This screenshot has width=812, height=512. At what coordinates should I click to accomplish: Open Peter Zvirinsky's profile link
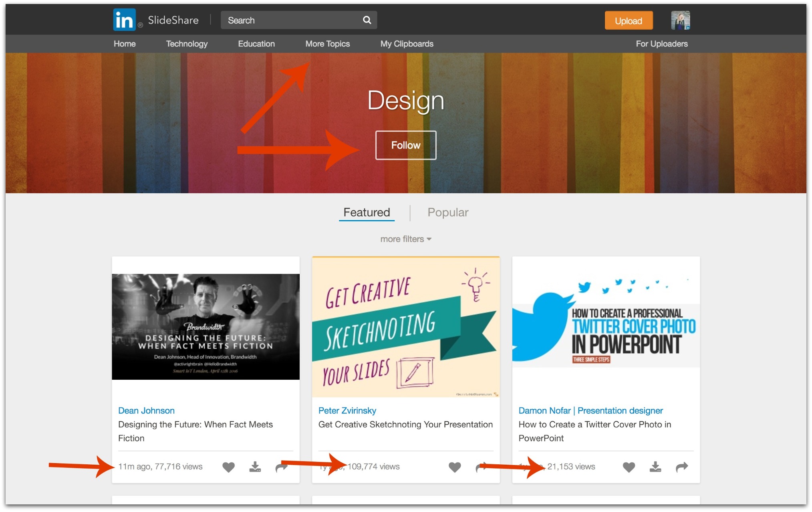tap(347, 411)
